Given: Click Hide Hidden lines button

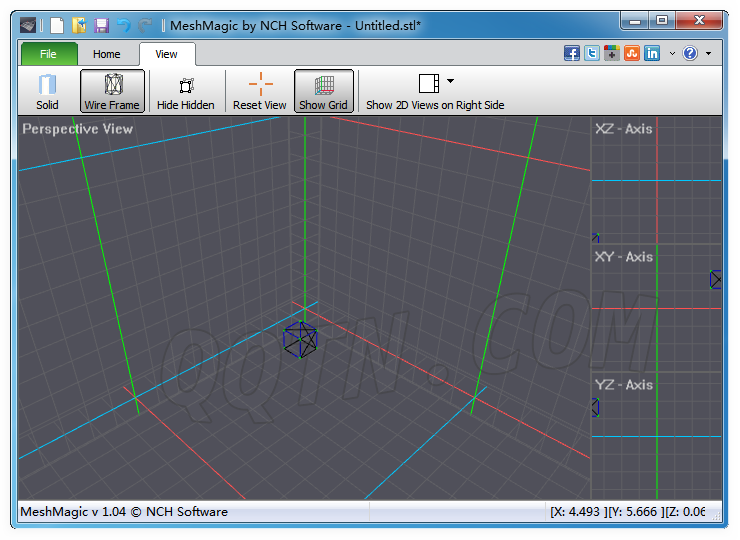Looking at the screenshot, I should click(185, 91).
